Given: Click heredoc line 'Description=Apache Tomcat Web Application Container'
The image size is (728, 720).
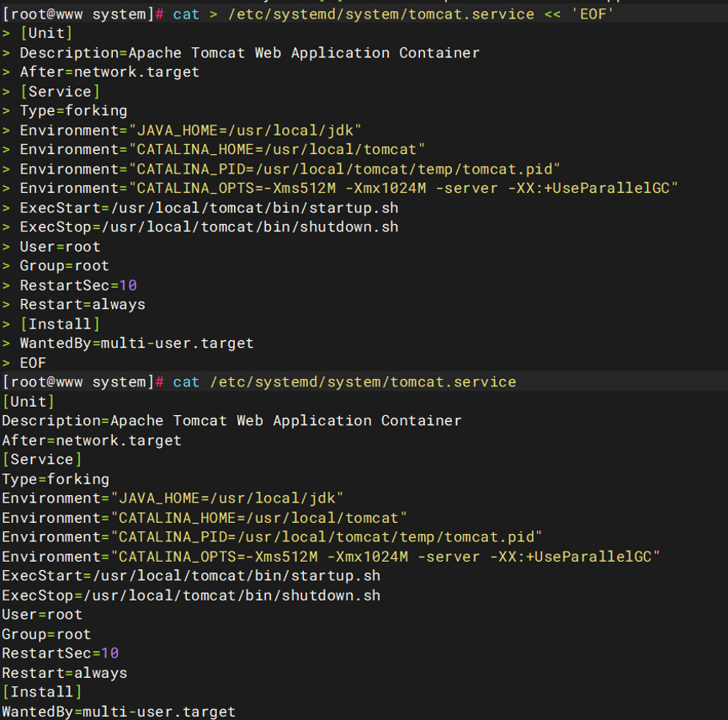Looking at the screenshot, I should tap(250, 52).
